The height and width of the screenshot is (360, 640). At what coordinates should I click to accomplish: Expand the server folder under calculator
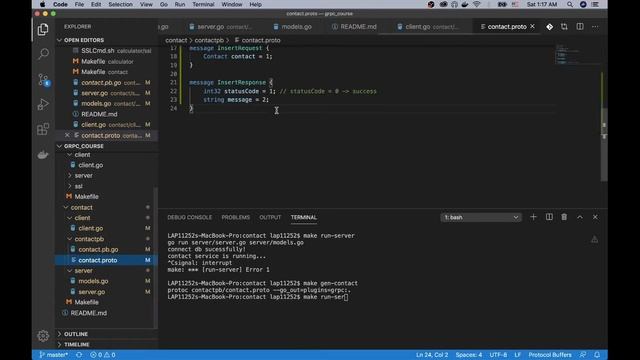coord(83,176)
